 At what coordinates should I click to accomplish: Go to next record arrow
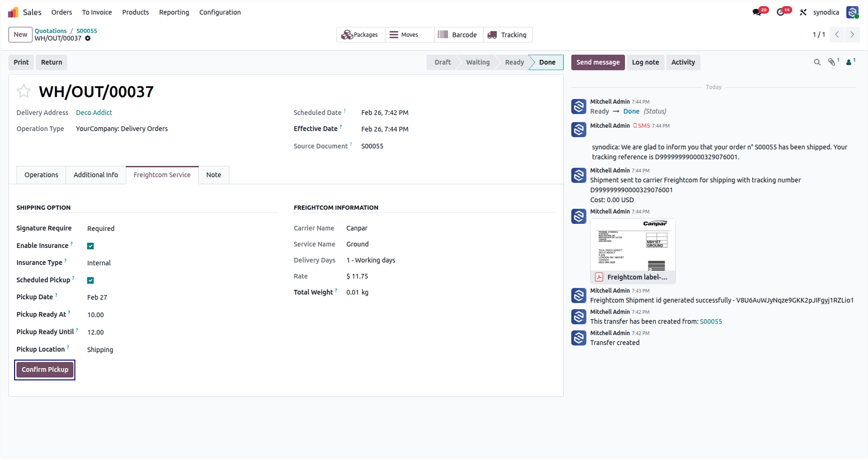pos(852,34)
